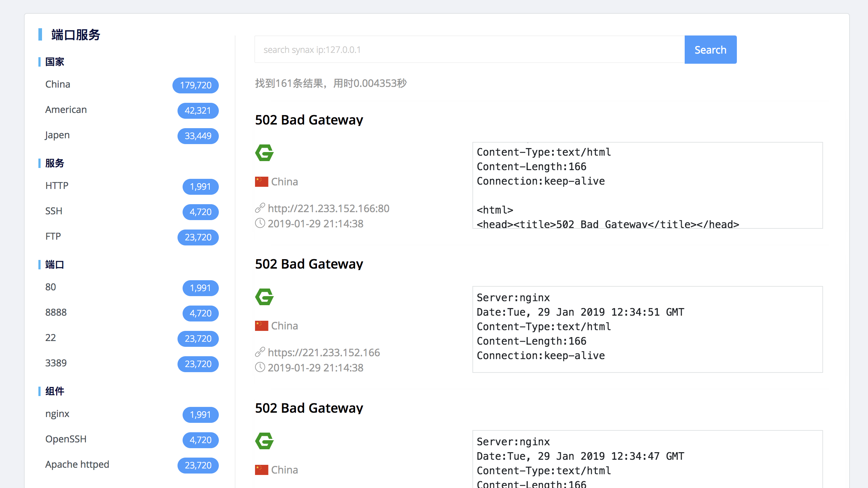Click the 33,449 count badge
868x488 pixels.
pos(198,136)
